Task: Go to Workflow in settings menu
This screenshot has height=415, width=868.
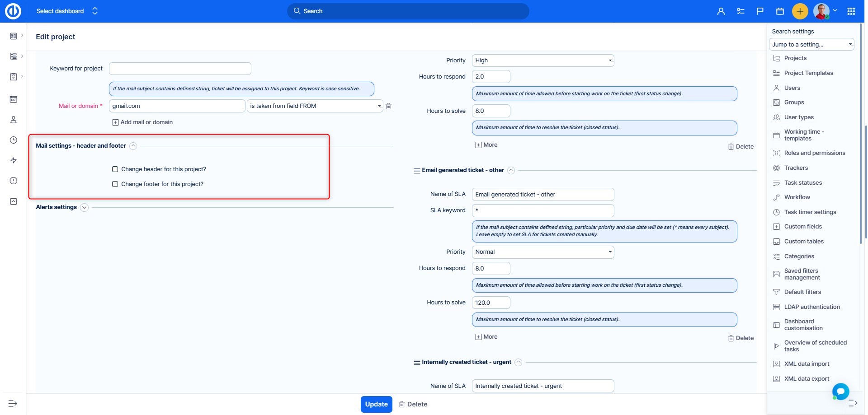Action: click(x=797, y=197)
